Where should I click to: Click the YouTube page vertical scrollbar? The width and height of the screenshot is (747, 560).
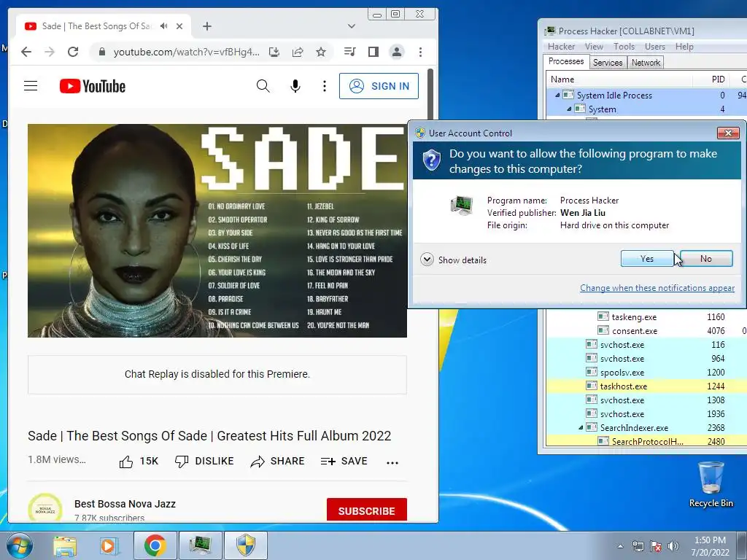(430, 93)
